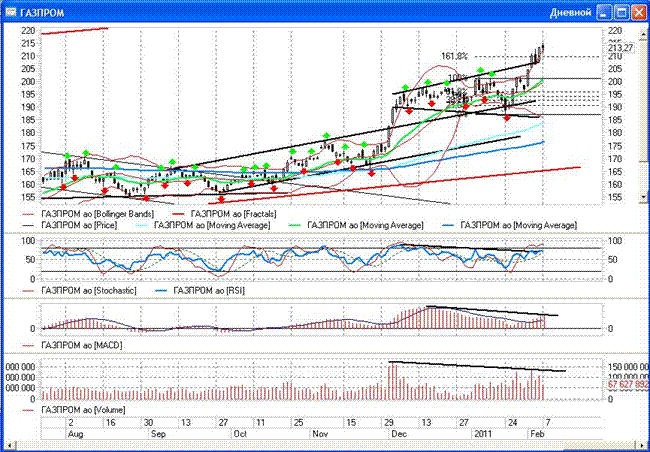Click the date label 29 on time axis

point(389,423)
